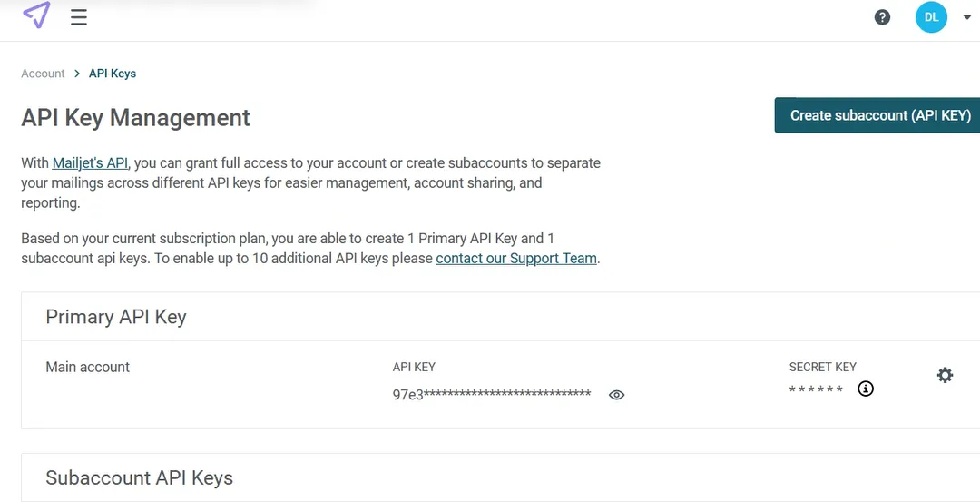Open Main account gear settings
The width and height of the screenshot is (980, 502).
point(945,375)
